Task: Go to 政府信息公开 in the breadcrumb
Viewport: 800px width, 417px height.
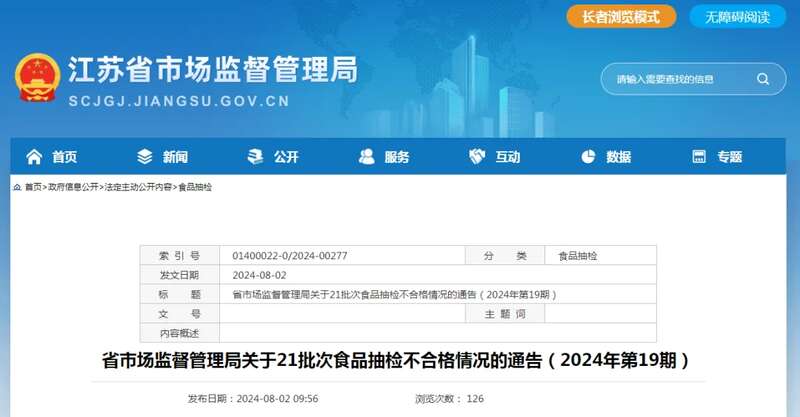Action: pos(73,187)
